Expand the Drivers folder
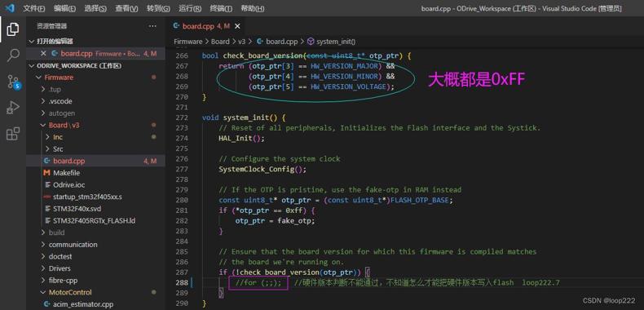 pyautogui.click(x=95, y=268)
